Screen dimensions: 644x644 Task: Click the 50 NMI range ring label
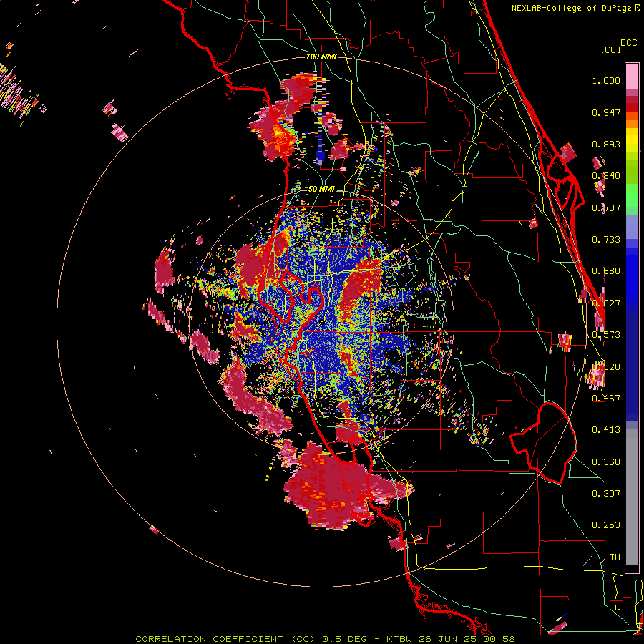[321, 190]
